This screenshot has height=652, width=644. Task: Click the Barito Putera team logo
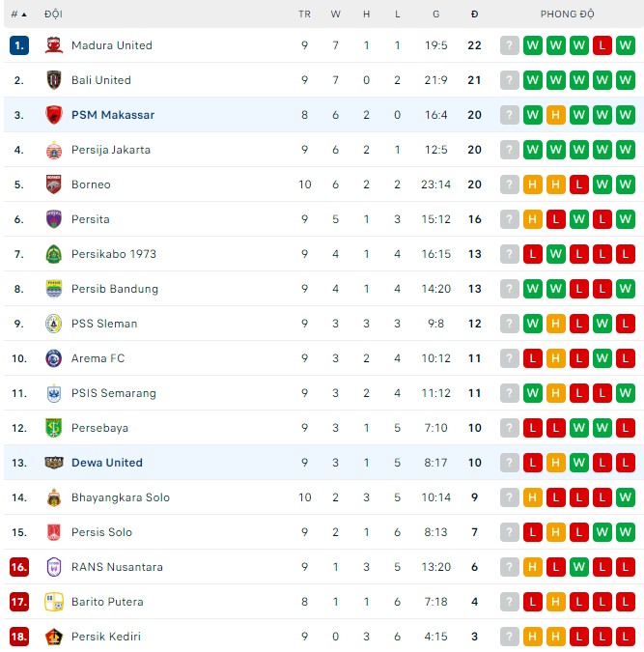tap(54, 602)
